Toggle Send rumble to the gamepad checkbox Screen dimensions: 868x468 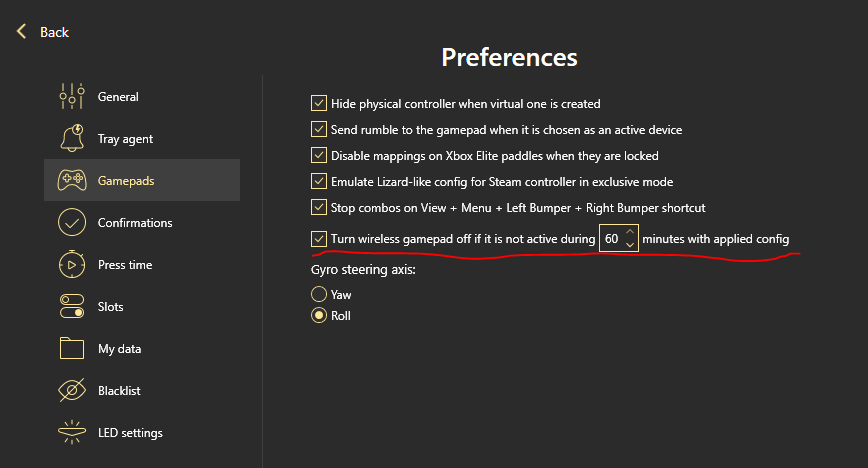(319, 129)
